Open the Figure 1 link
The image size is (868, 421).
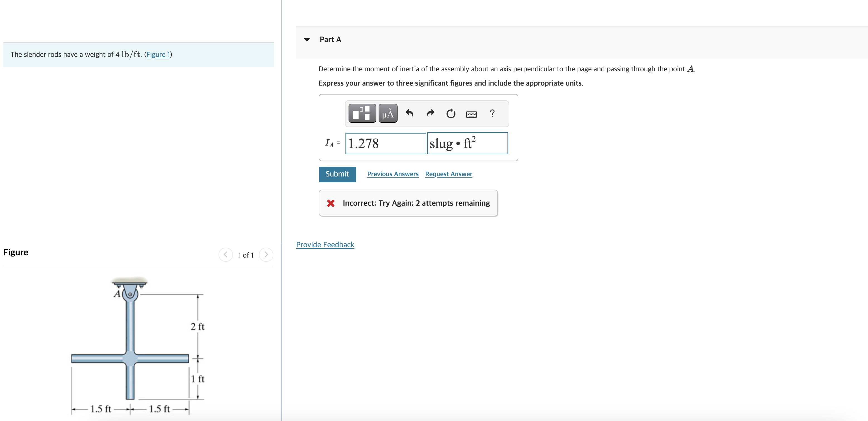coord(158,54)
